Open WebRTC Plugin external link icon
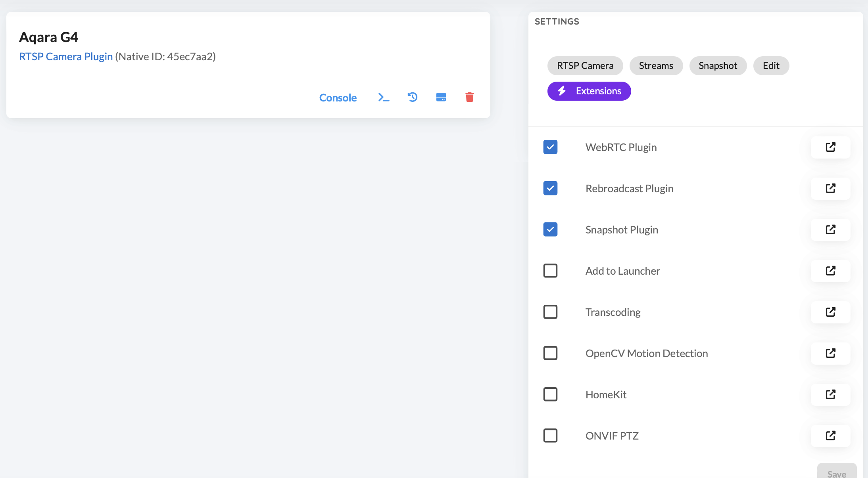Viewport: 868px width, 478px height. pos(830,147)
